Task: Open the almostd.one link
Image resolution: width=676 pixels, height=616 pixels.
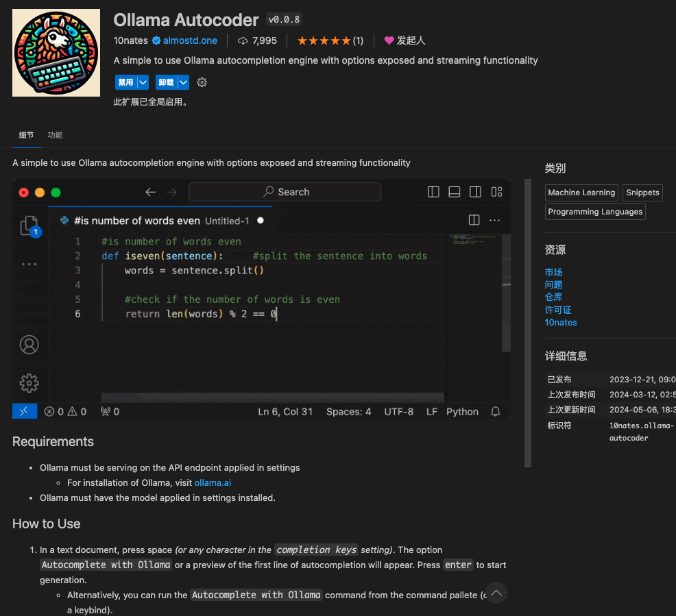Action: coord(190,40)
